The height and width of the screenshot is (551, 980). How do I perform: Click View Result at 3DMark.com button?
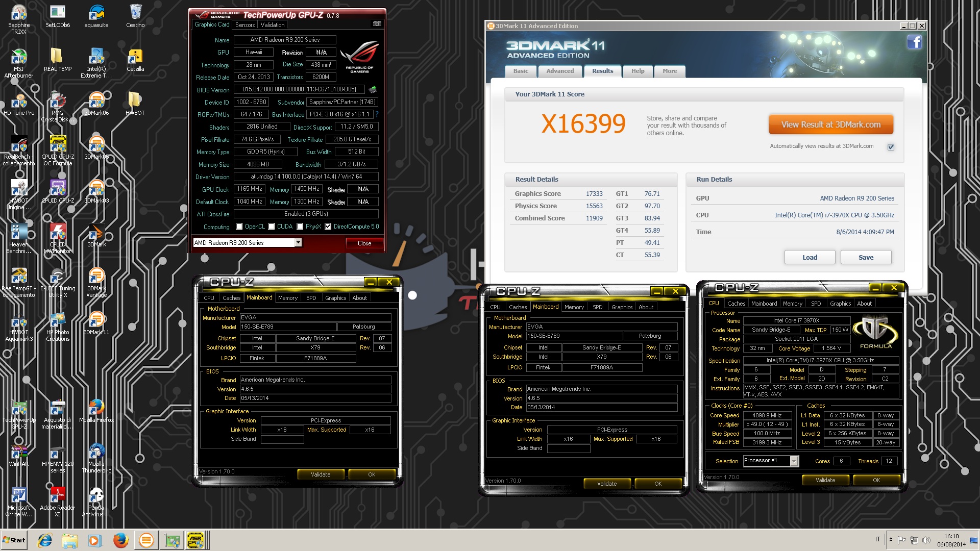pyautogui.click(x=830, y=124)
